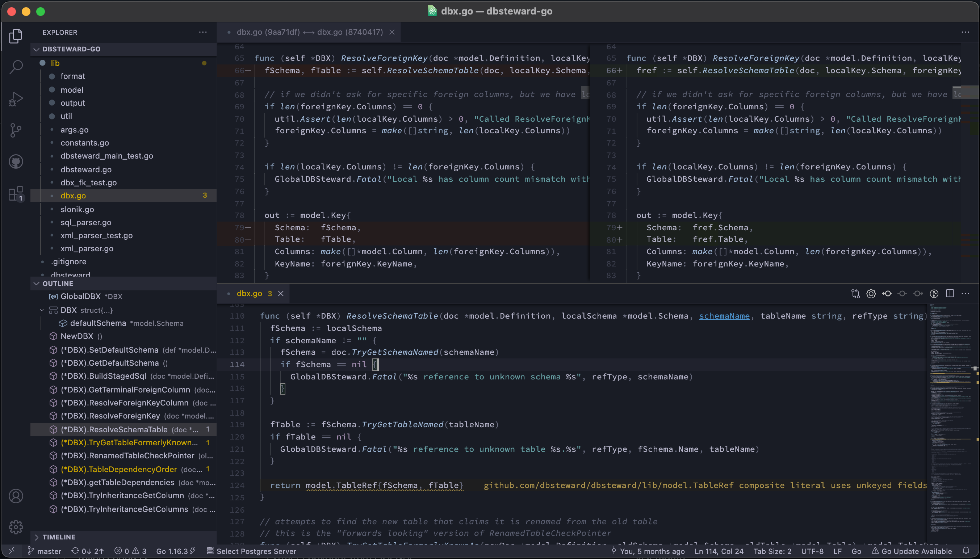Open the Source Control view
The image size is (980, 559).
16,130
